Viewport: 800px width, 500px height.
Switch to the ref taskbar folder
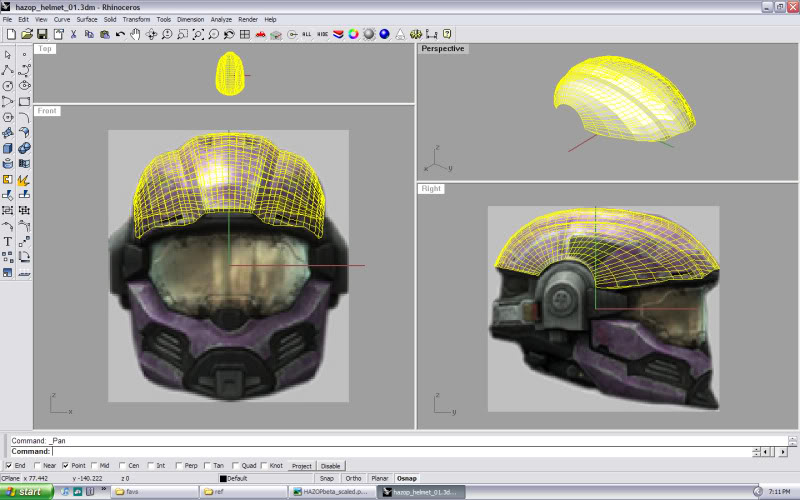244,492
